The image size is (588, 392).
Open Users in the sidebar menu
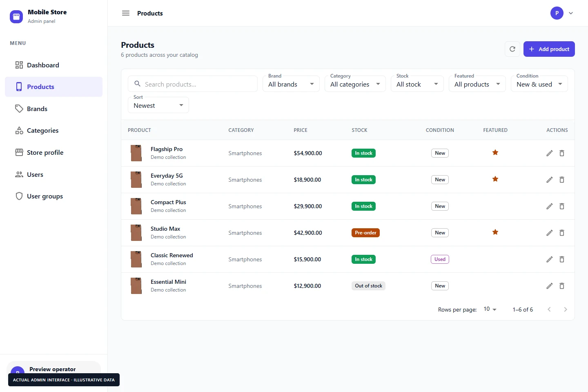(x=53, y=174)
